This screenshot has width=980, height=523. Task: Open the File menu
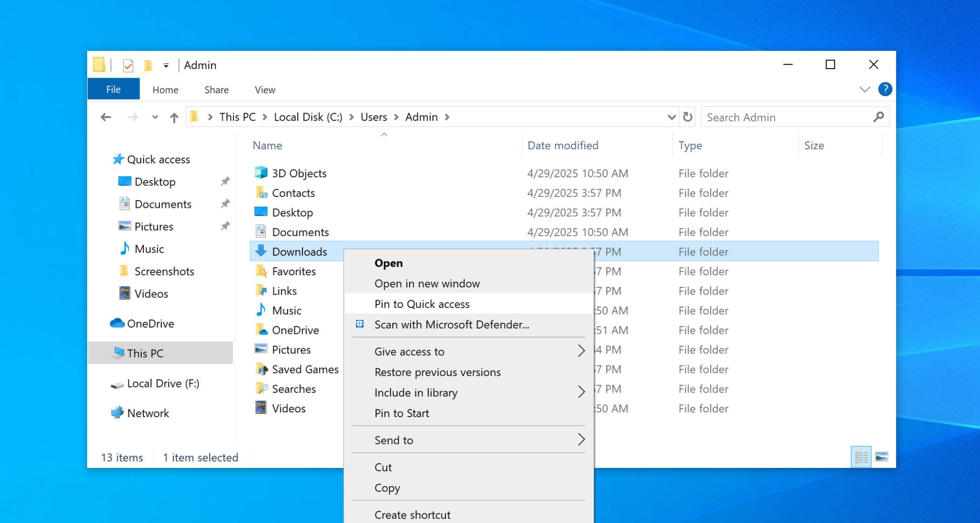click(x=113, y=89)
